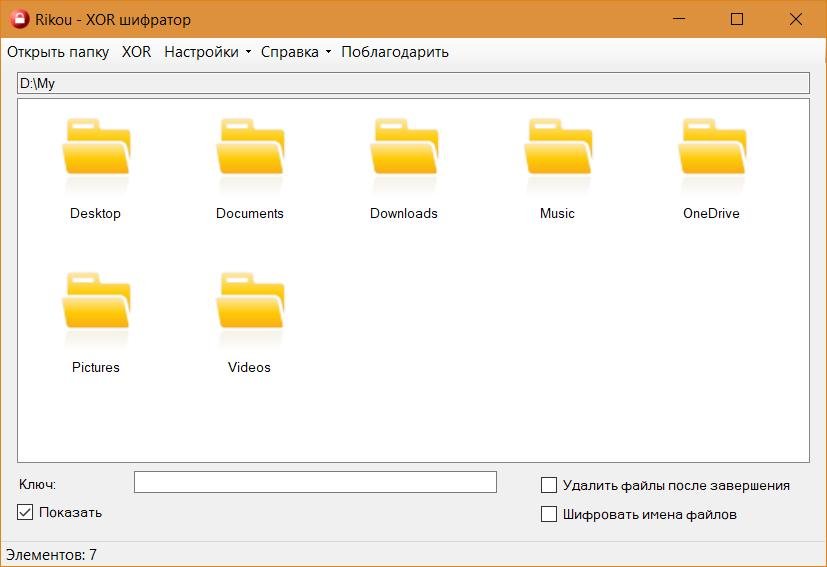Click the Rikou lock app icon
The width and height of the screenshot is (827, 567).
(x=20, y=20)
